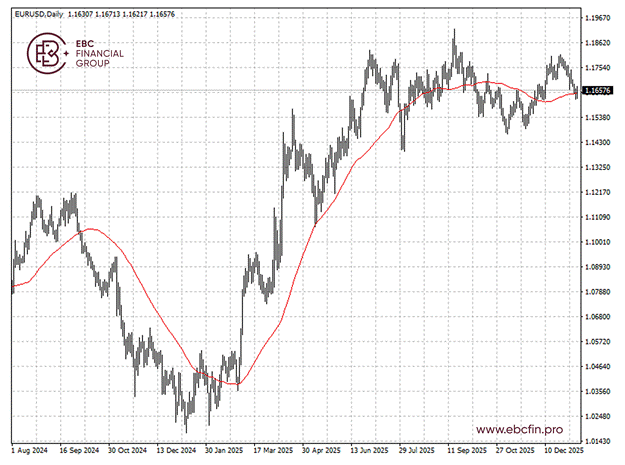Open the www.ebcfin.pro website link
Screen dimensions: 625x465
518,429
